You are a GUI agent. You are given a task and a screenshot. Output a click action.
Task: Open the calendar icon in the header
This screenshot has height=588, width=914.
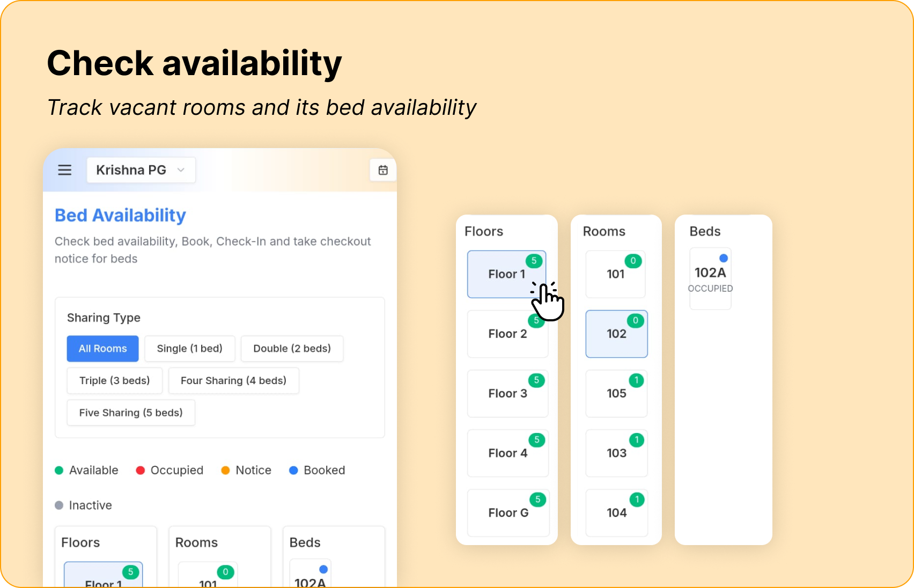click(382, 170)
